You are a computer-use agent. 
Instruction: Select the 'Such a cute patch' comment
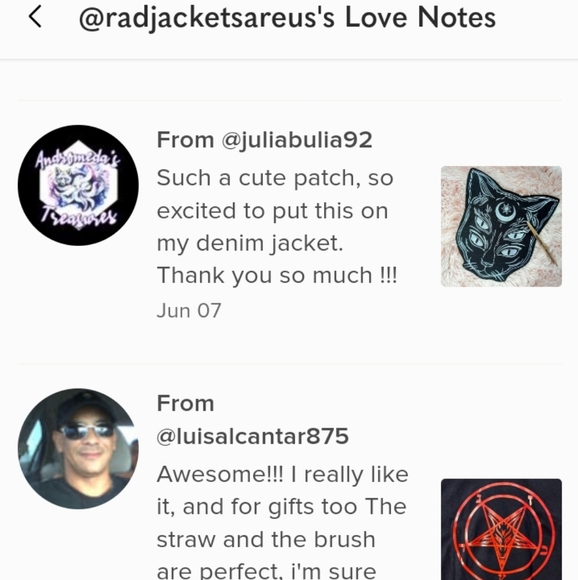[x=277, y=226]
